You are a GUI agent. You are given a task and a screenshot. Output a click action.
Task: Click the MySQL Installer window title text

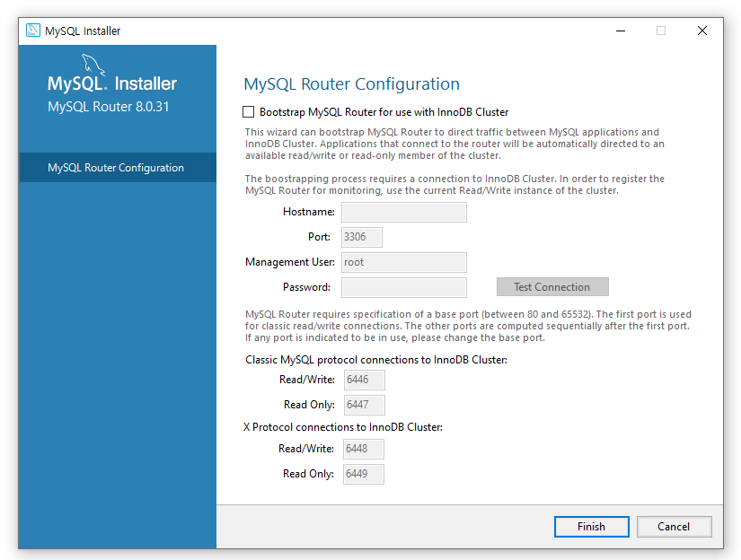pos(83,31)
